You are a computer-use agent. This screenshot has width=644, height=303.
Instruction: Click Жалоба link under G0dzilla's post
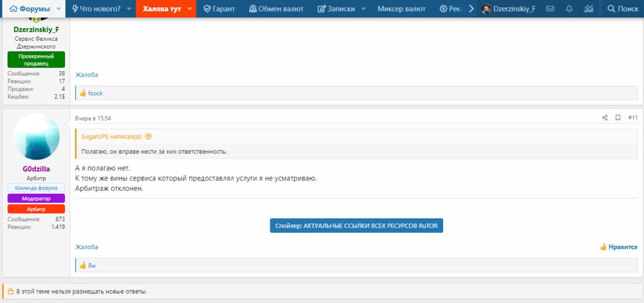tap(86, 247)
